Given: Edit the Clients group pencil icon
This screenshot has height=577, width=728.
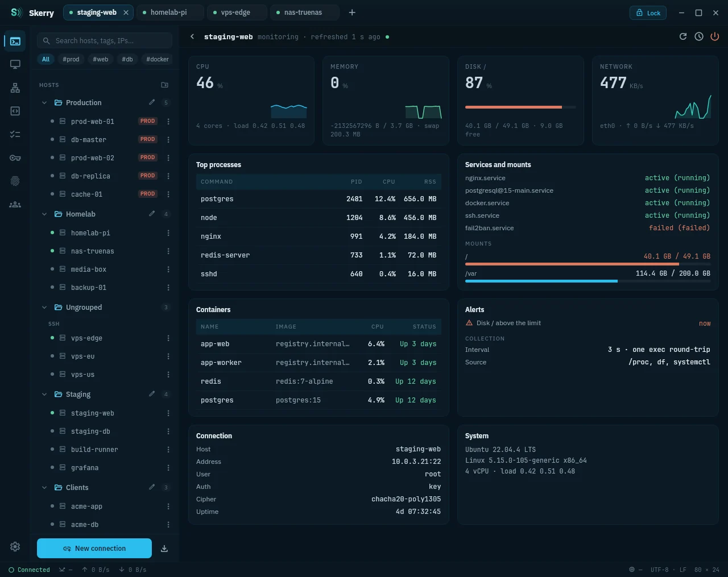Looking at the screenshot, I should (x=152, y=487).
